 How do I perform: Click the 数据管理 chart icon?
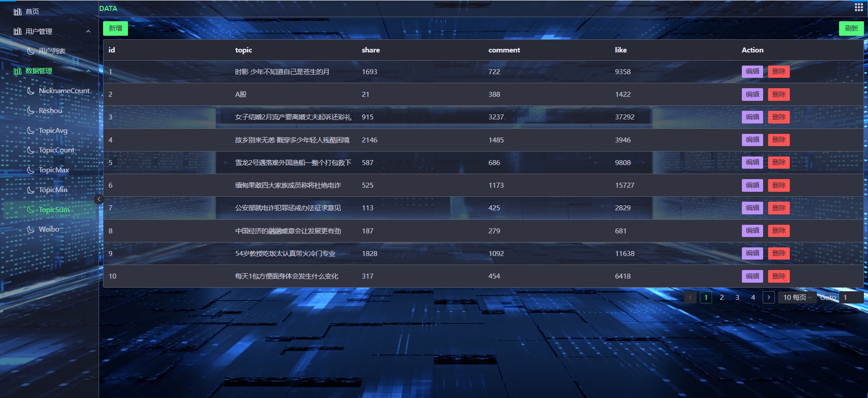[x=18, y=71]
